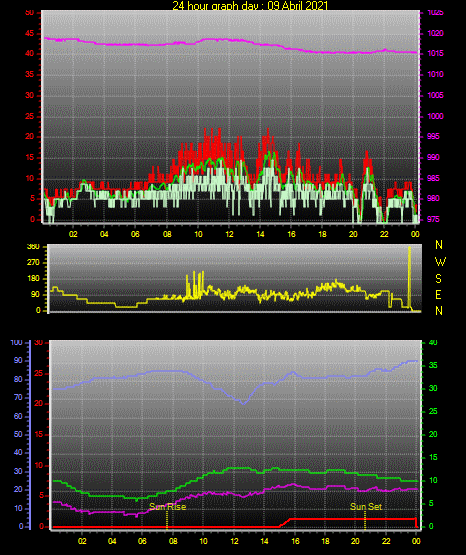Click the 20 hour tick on top graph
Viewport: 466px width, 555px height.
[353, 234]
